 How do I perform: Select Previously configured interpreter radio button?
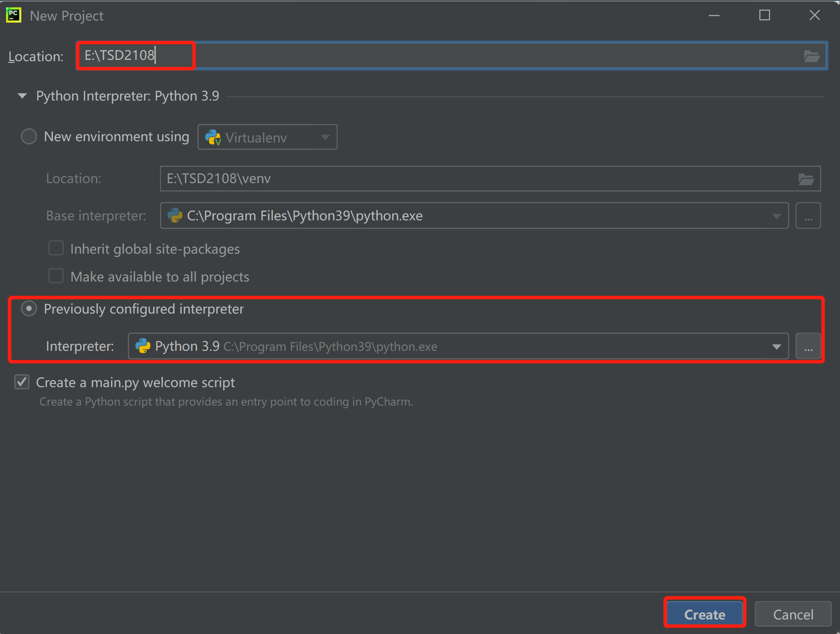[x=29, y=309]
